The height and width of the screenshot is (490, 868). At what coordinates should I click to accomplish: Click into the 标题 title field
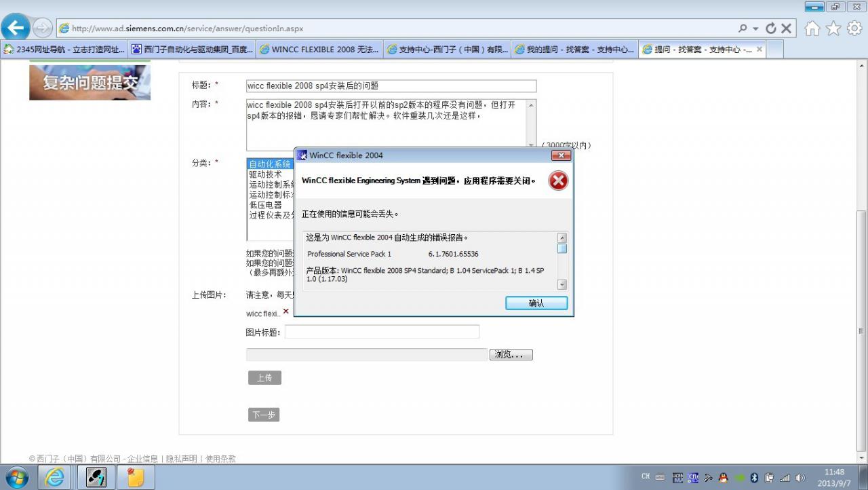click(391, 86)
